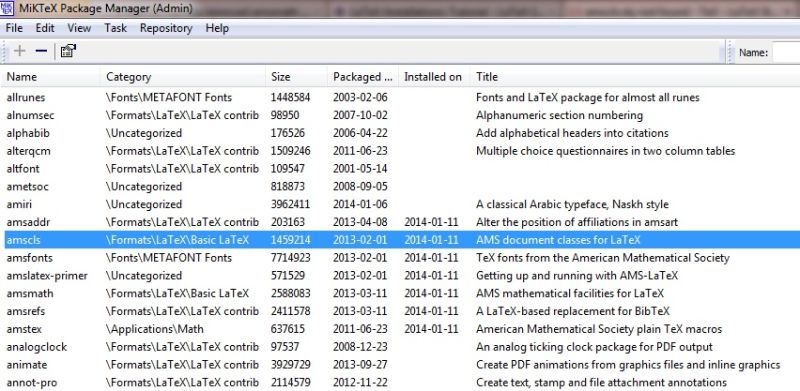
Task: Click title 'AMS document classes for LaTeX'
Action: [558, 240]
